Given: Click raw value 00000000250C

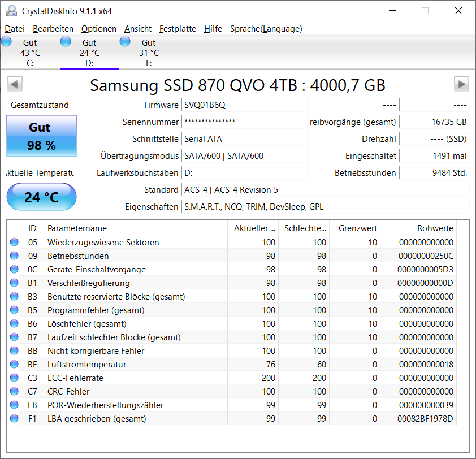Looking at the screenshot, I should pyautogui.click(x=426, y=256).
